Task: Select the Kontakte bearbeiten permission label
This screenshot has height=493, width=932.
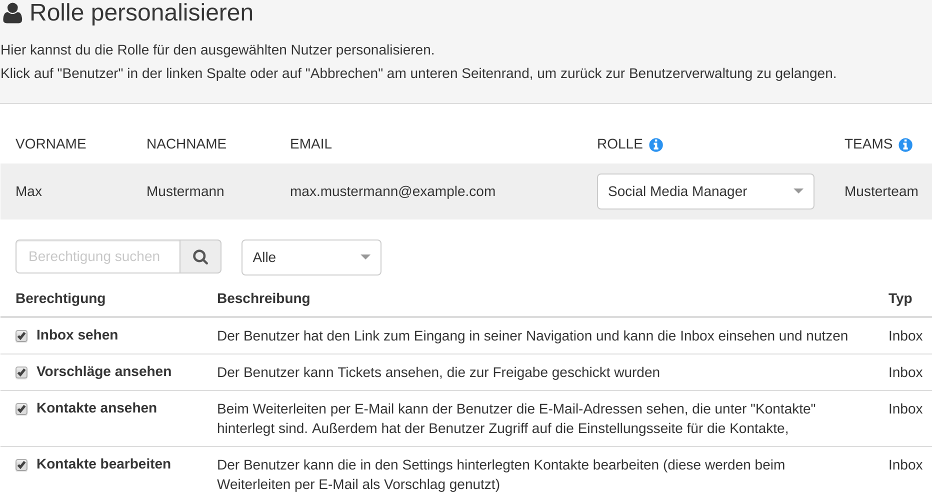Action: (103, 464)
